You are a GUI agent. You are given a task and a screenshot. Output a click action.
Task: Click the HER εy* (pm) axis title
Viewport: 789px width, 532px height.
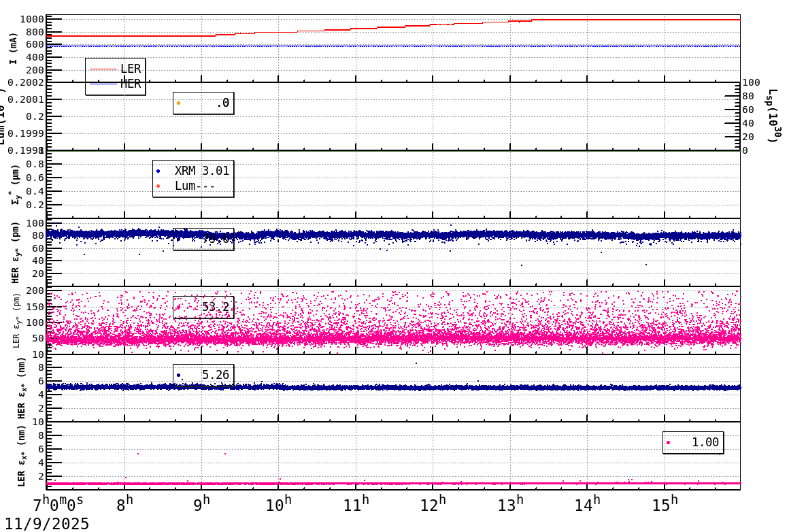point(16,252)
